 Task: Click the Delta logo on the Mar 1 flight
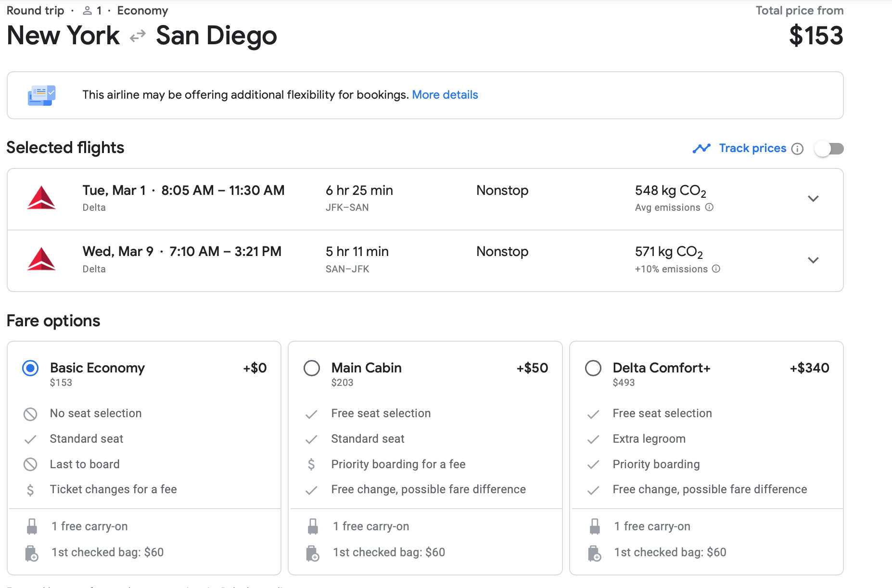tap(41, 198)
